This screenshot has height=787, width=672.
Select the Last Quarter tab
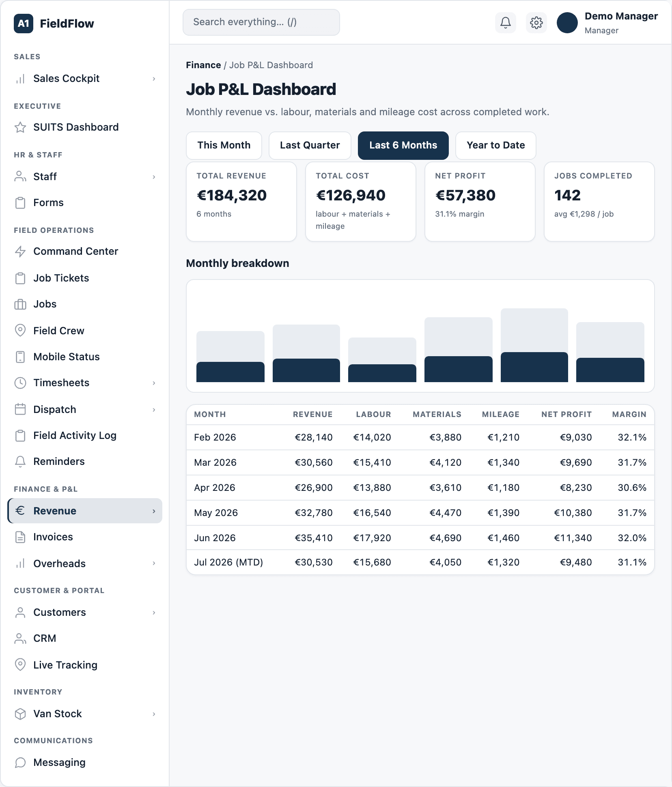point(310,146)
